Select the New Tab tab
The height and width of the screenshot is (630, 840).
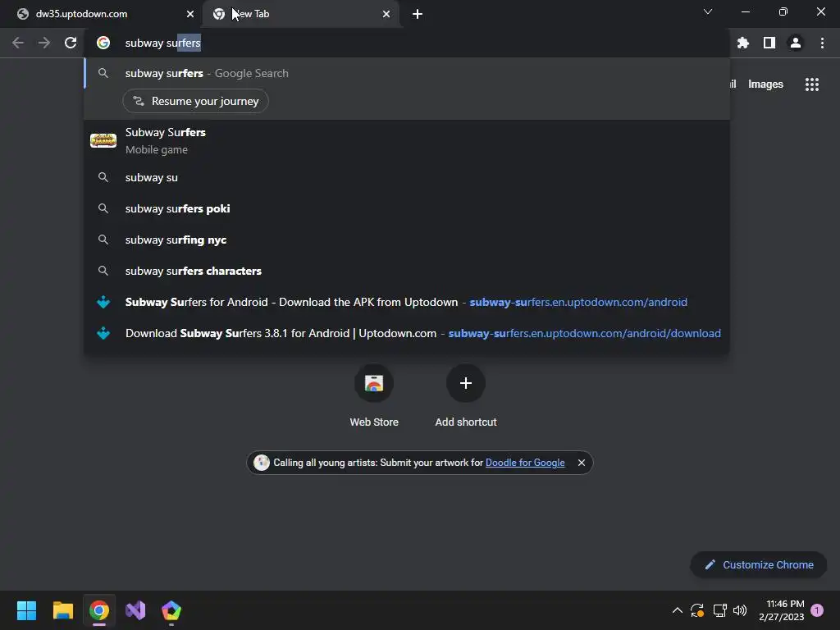pyautogui.click(x=302, y=14)
